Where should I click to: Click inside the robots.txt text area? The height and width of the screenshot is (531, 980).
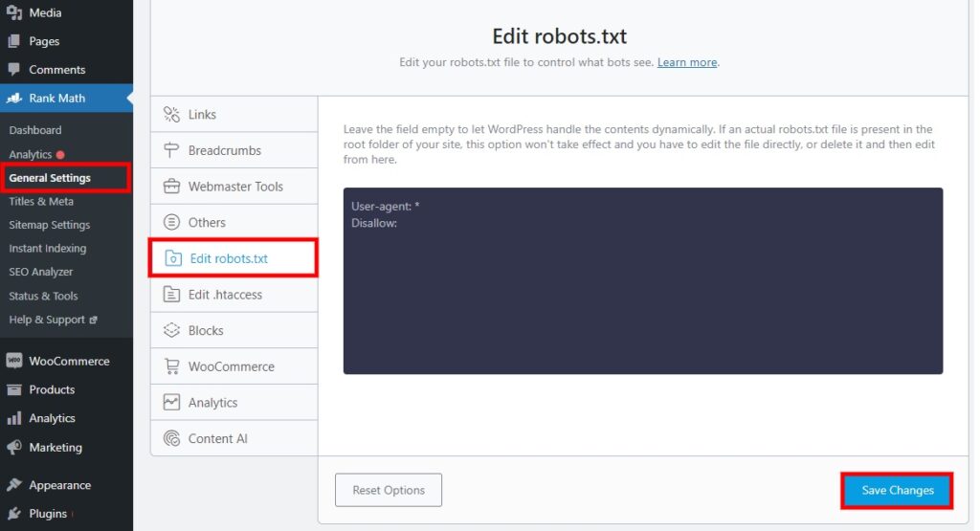642,281
